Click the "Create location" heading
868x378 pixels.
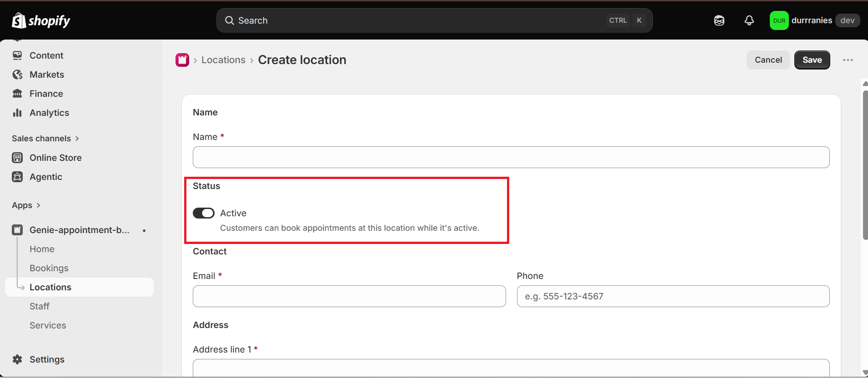coord(302,60)
